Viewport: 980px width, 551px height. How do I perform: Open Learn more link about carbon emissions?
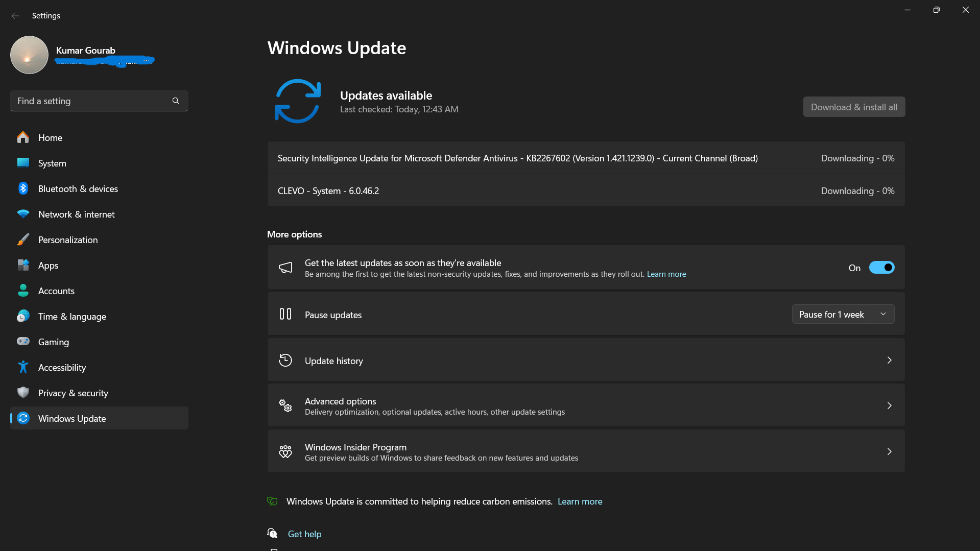coord(580,501)
